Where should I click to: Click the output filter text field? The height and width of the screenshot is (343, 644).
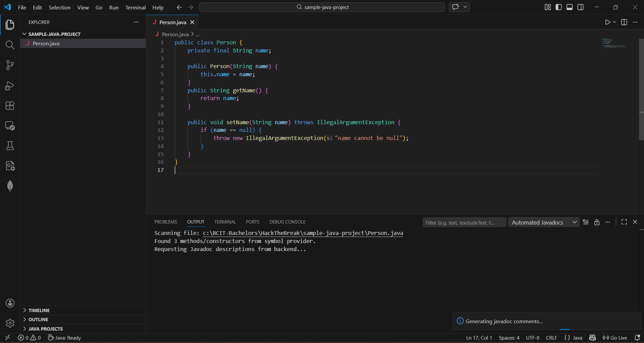(x=464, y=223)
